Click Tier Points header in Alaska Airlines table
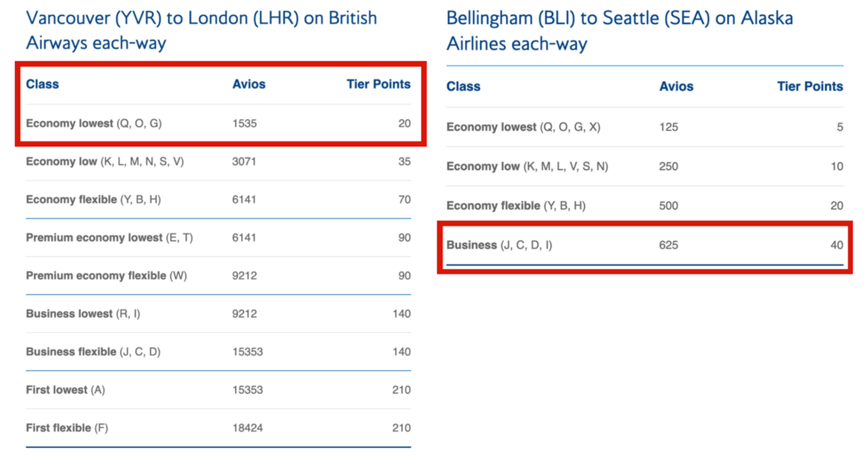This screenshot has width=868, height=459. click(810, 86)
